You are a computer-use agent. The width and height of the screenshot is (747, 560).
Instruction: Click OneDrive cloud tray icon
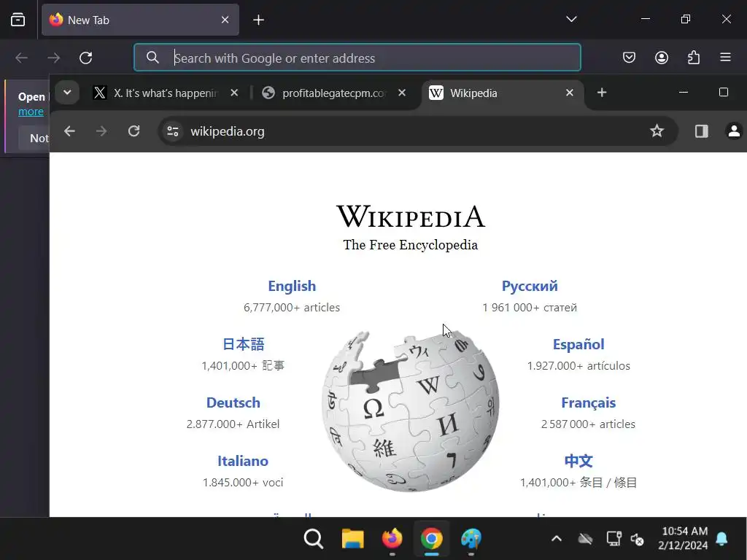click(x=585, y=539)
